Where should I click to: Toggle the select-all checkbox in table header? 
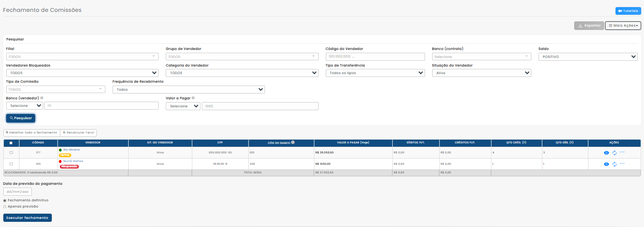[11, 143]
